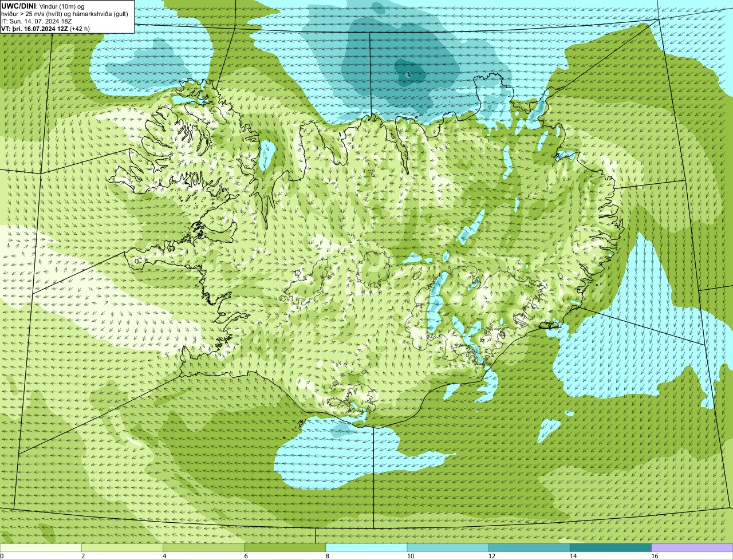Viewport: 733px width, 560px height.
Task: Click the 'IT: Sun. 14. 07. 2024 18Z' line
Action: point(36,21)
